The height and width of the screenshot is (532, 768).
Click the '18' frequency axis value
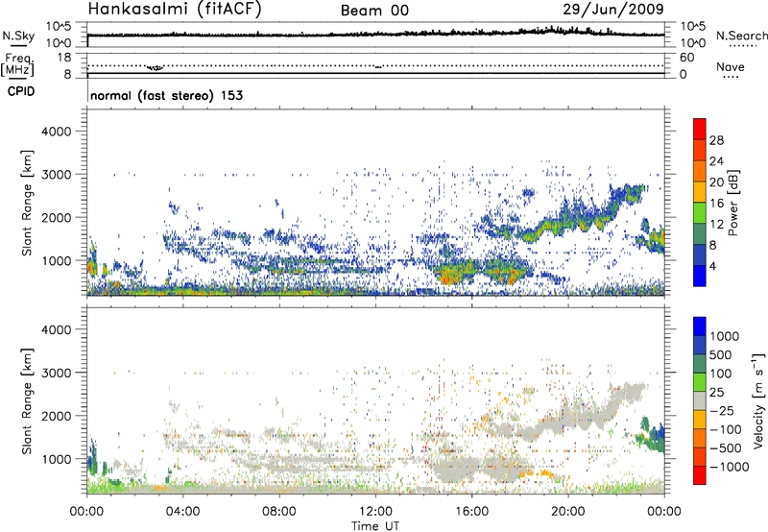[64, 58]
